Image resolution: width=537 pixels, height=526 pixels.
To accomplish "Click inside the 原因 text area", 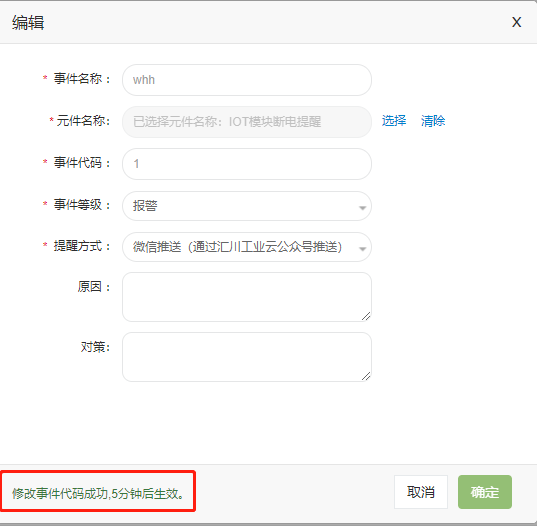I will pos(247,297).
